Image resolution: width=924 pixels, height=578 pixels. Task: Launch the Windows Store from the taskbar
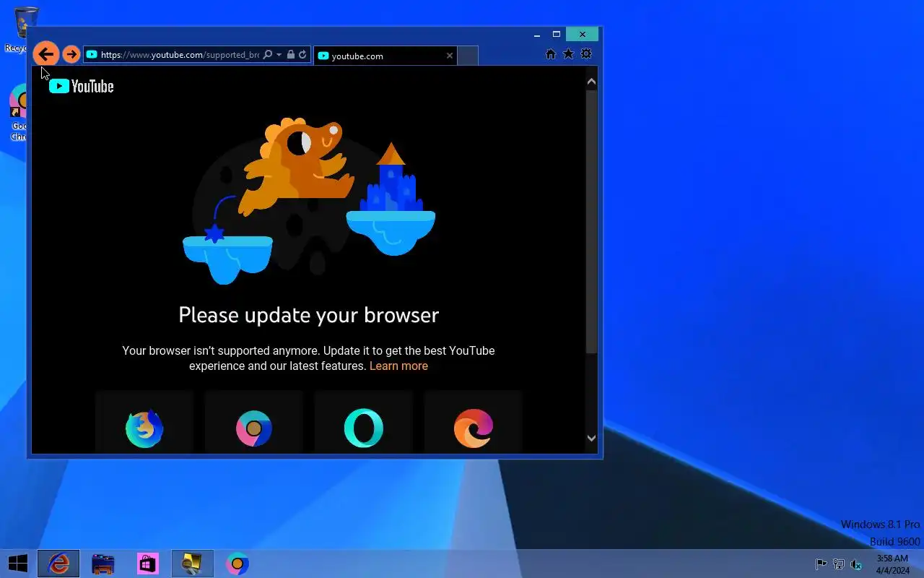[x=148, y=564]
